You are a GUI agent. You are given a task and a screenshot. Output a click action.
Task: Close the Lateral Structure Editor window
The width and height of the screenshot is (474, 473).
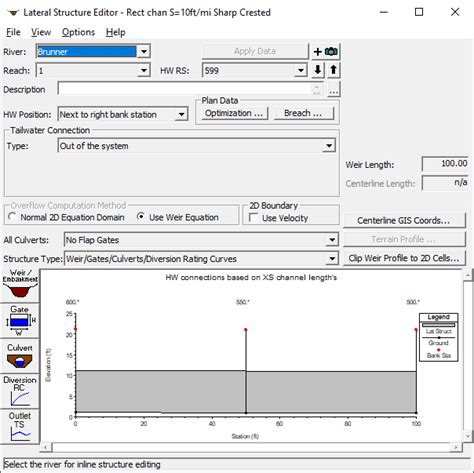coord(455,12)
